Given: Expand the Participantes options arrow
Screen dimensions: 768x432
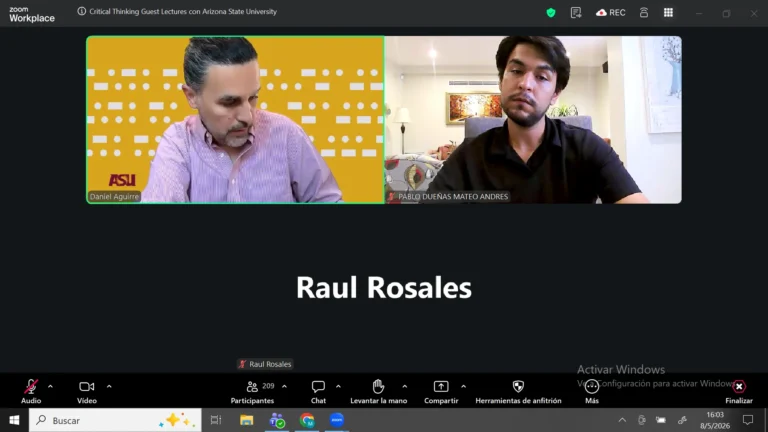Looking at the screenshot, I should (x=285, y=386).
